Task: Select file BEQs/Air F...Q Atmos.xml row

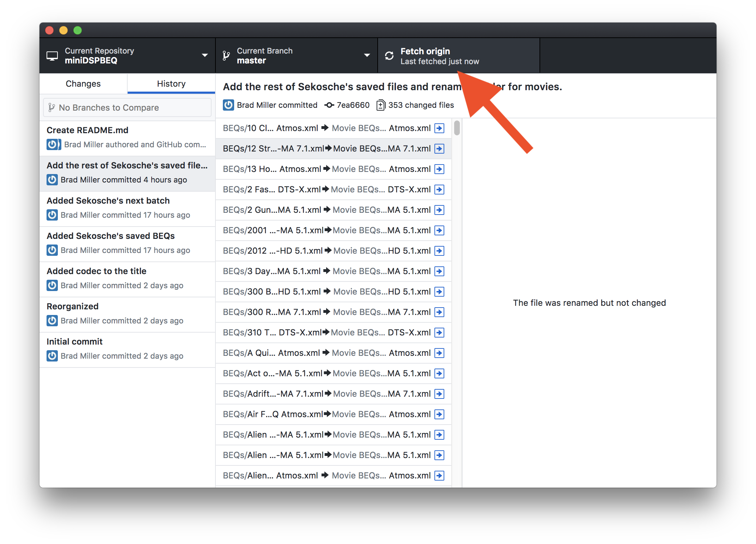Action: 334,414
